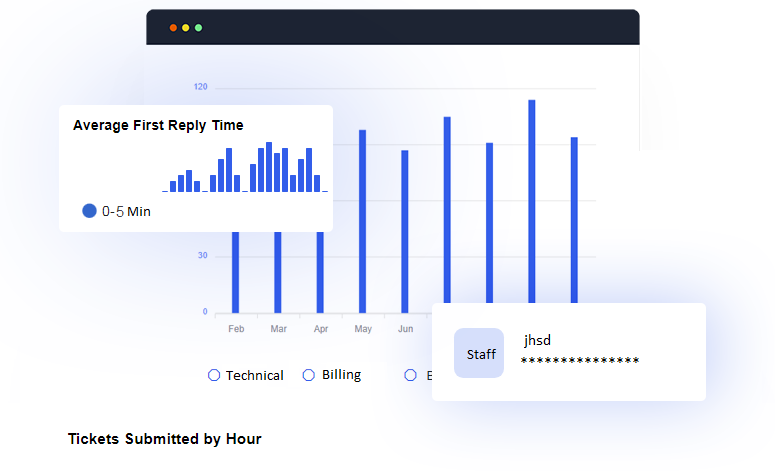Click the Jun bar in the chart

[x=405, y=231]
